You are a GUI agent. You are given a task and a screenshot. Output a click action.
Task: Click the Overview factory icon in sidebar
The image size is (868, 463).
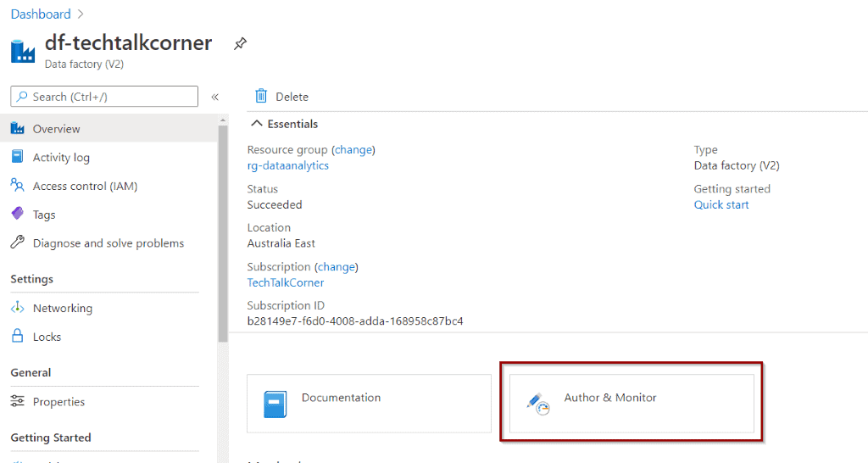18,129
